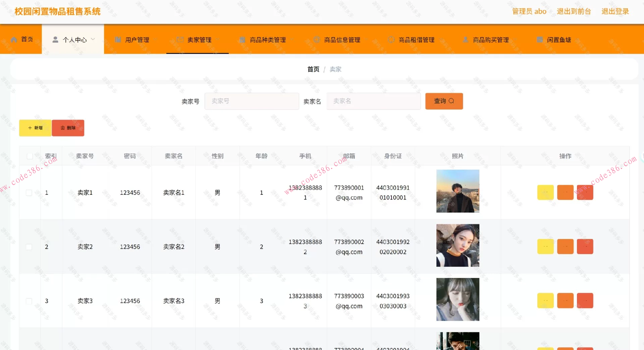Click the home icon beside 首页

coord(13,39)
